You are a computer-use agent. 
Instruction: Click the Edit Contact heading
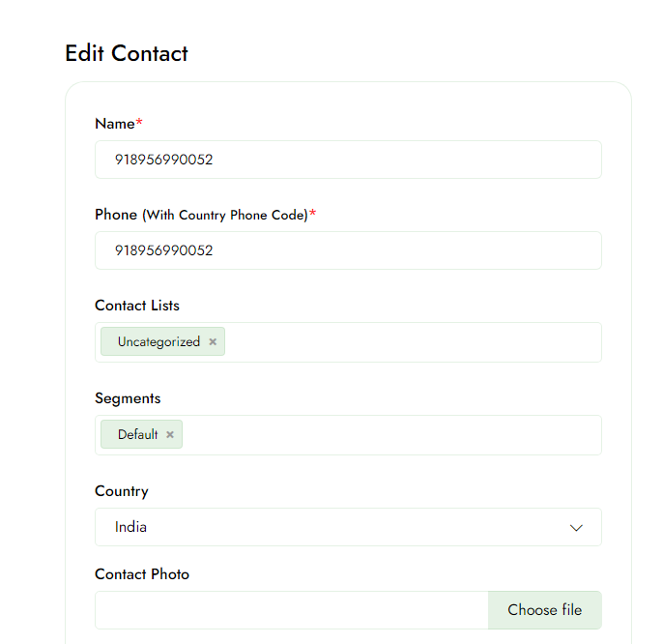pyautogui.click(x=127, y=53)
